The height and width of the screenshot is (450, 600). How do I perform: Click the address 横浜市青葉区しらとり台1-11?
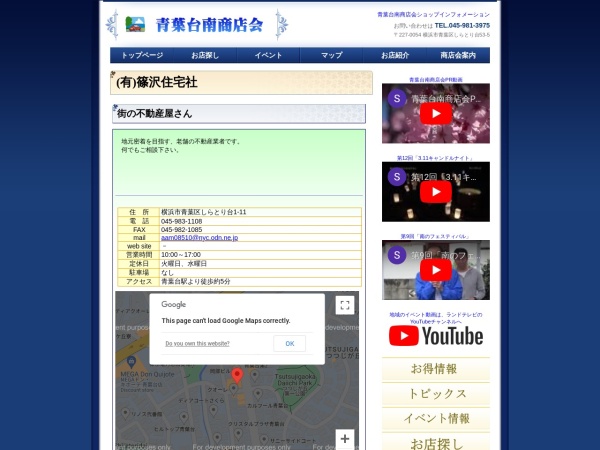[x=204, y=212]
